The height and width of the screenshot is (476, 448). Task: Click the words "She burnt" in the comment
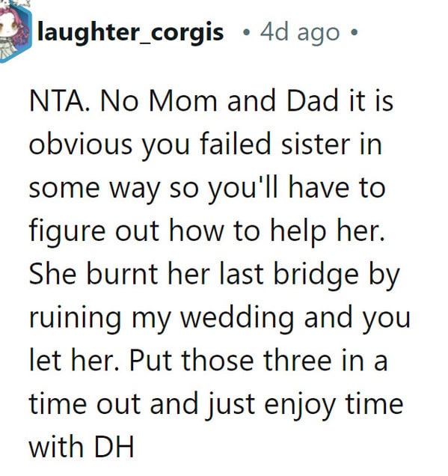click(x=93, y=274)
